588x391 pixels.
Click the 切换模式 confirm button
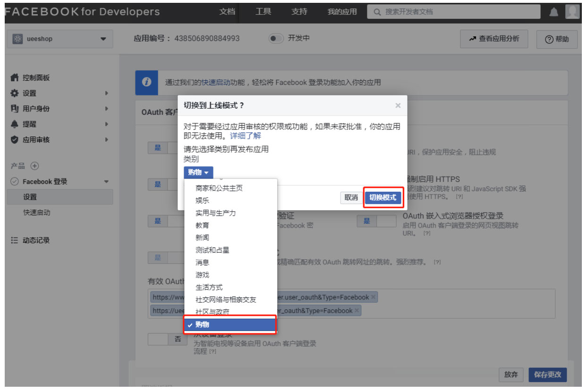click(x=383, y=198)
